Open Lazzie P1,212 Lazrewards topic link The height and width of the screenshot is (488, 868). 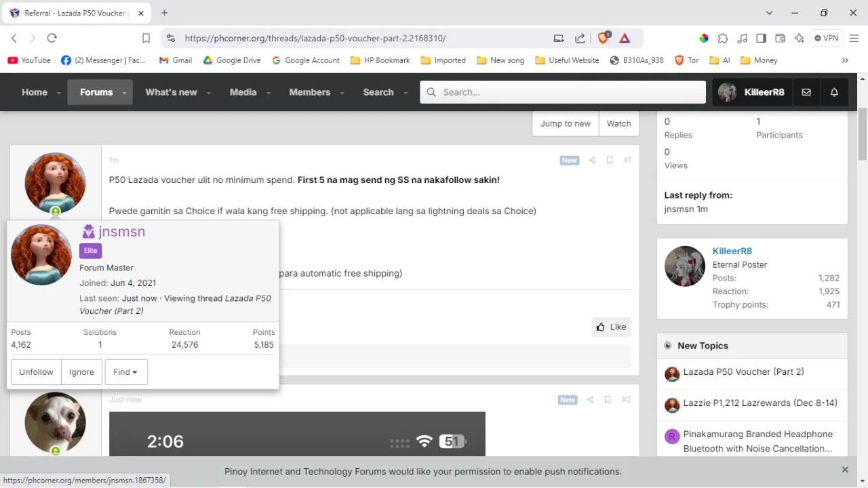pos(760,403)
